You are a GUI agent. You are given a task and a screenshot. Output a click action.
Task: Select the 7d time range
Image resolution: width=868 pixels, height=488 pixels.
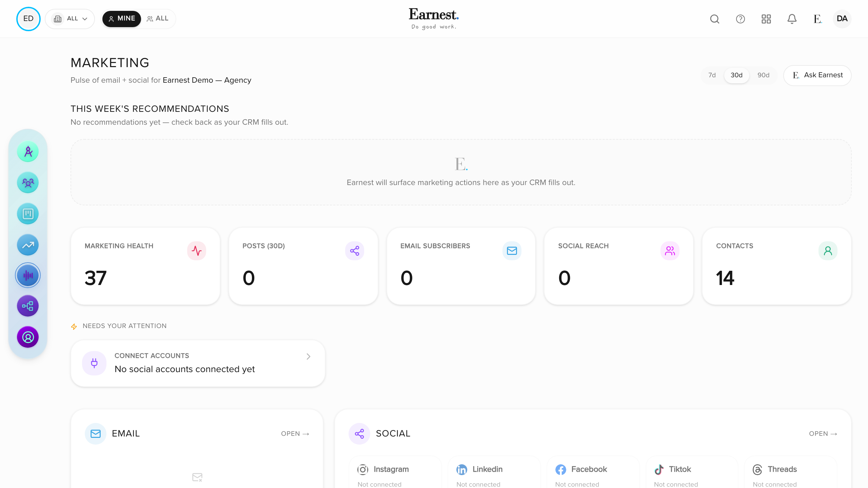pos(712,75)
